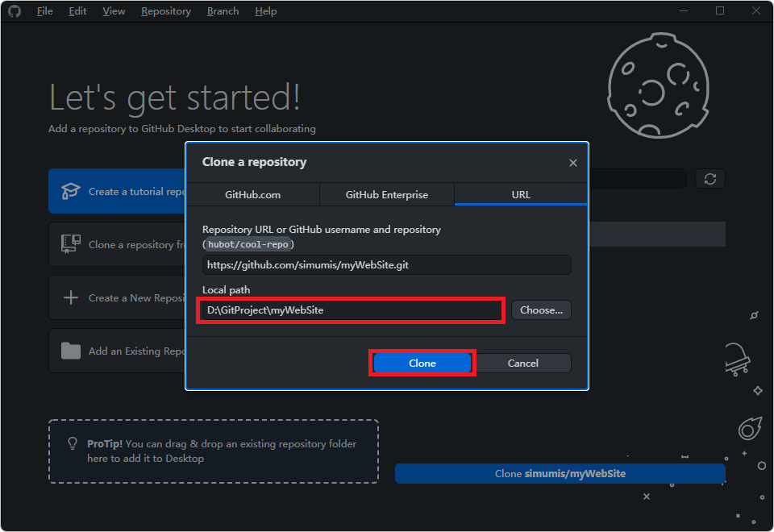Close the Clone a repository dialog
The height and width of the screenshot is (532, 774).
coord(572,163)
